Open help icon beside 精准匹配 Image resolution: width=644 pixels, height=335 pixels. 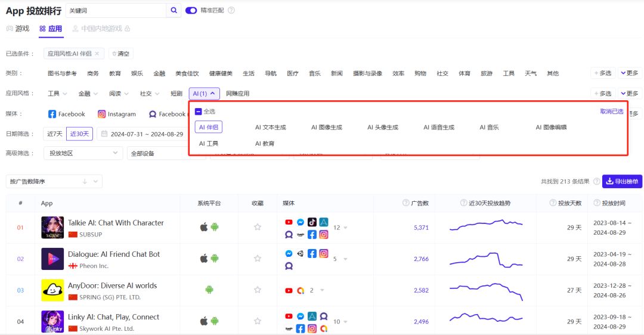231,10
